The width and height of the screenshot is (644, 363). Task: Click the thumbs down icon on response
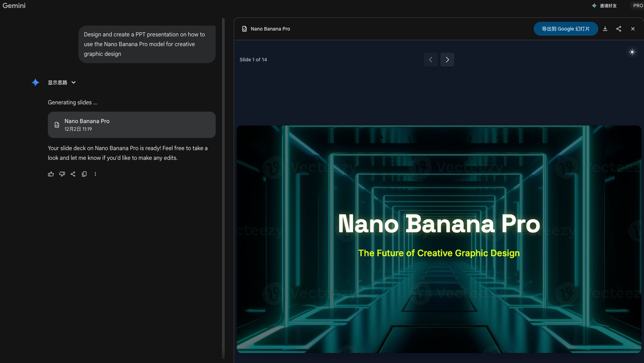click(x=62, y=174)
